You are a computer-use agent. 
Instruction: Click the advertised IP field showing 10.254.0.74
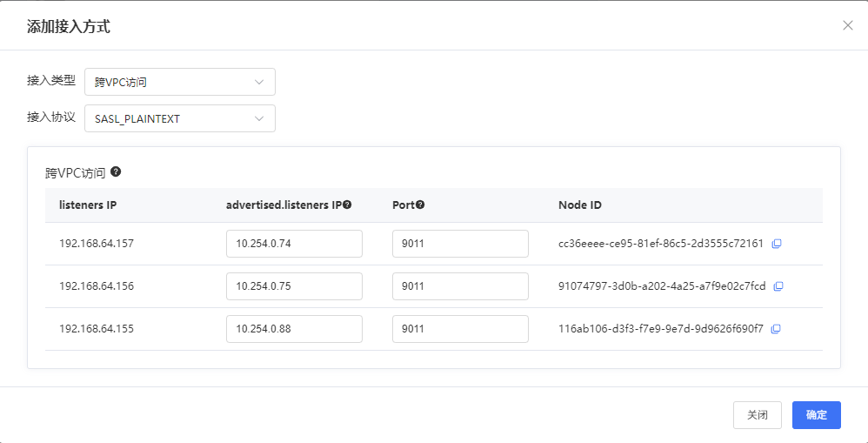coord(293,244)
